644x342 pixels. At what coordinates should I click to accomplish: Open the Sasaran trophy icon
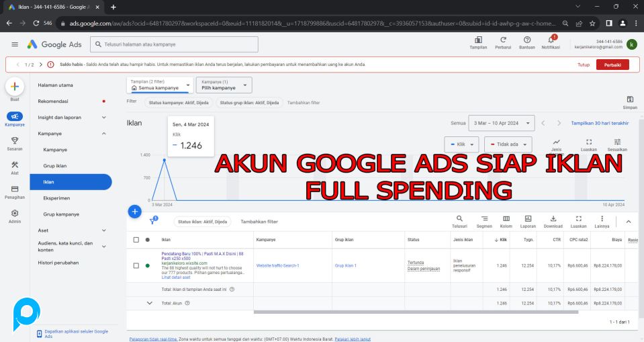(x=15, y=140)
